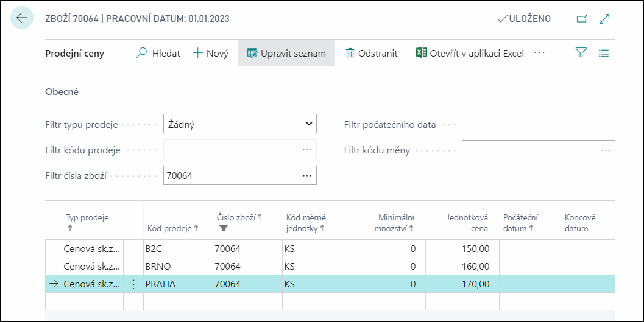Click Počáteční datum cell in B2C row
The image size is (644, 322).
click(x=530, y=248)
